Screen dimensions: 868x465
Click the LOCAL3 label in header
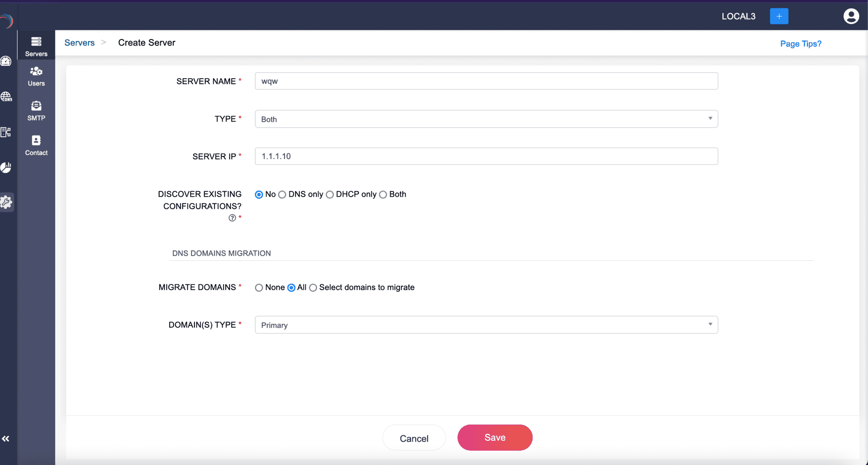[738, 16]
